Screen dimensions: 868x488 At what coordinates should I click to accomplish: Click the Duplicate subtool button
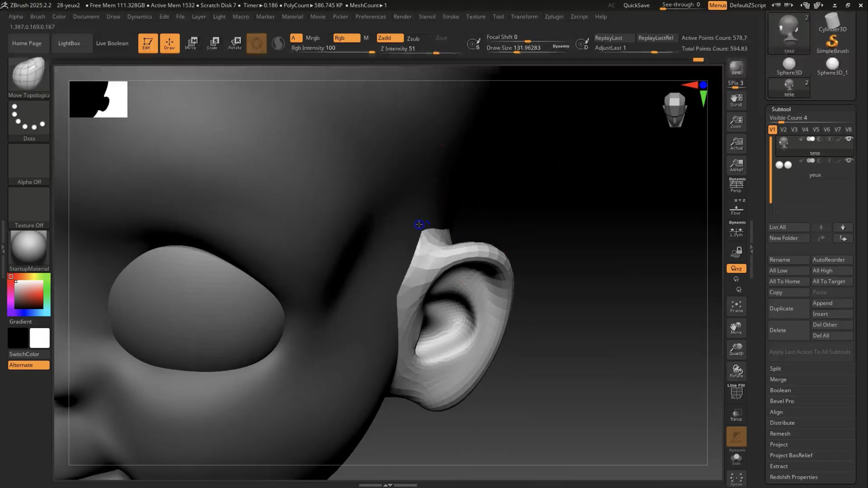coord(788,308)
